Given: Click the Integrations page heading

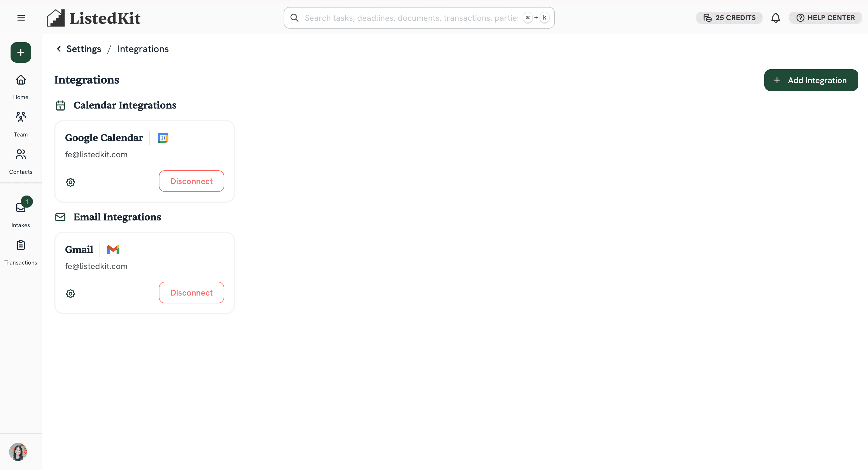Looking at the screenshot, I should [x=86, y=80].
